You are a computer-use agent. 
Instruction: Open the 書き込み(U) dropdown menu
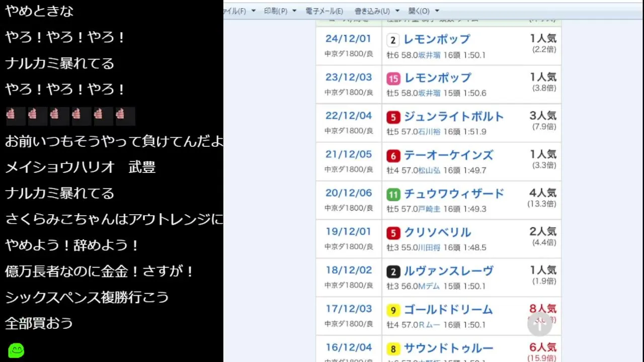[377, 11]
